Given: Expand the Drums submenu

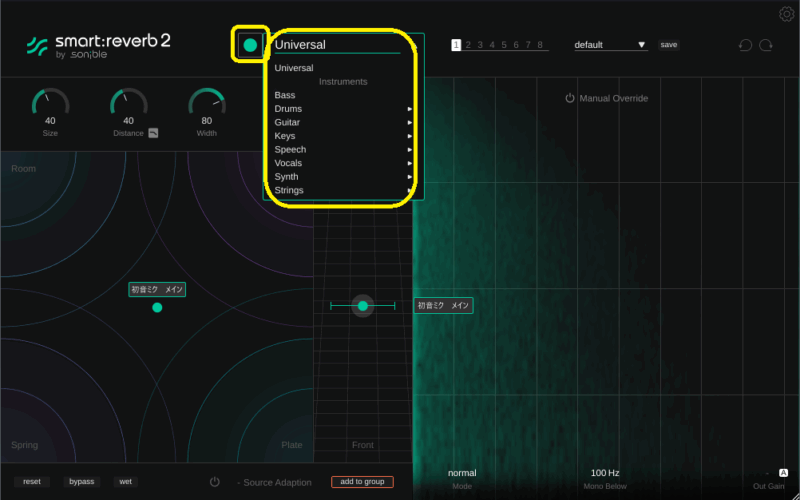Looking at the screenshot, I should 343,109.
